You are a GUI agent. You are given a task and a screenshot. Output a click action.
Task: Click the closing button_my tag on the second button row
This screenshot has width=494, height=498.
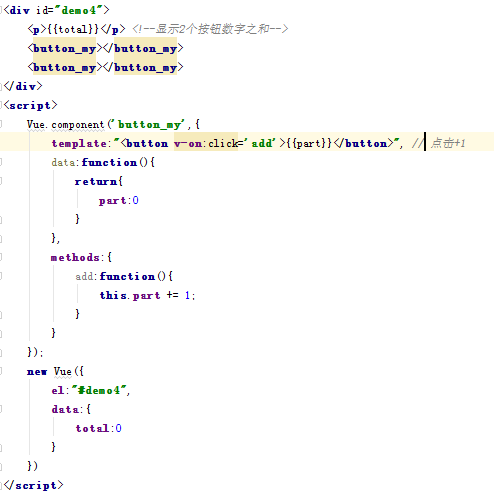point(143,68)
